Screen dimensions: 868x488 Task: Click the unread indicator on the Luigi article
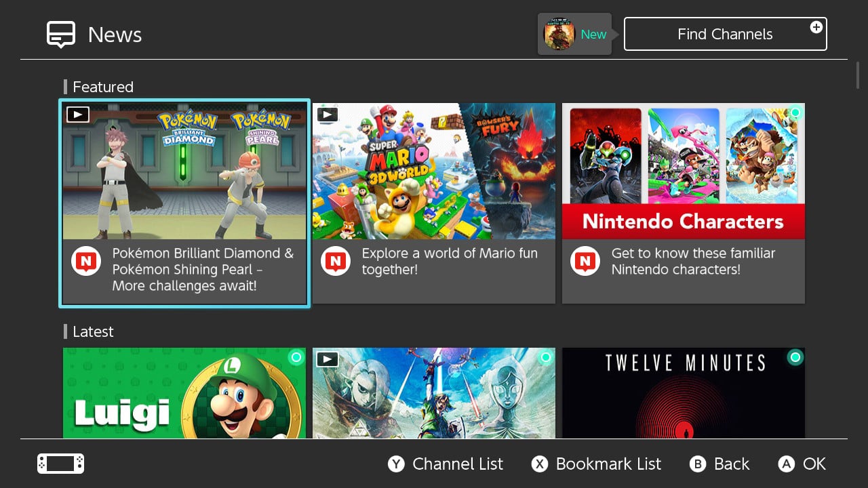296,358
